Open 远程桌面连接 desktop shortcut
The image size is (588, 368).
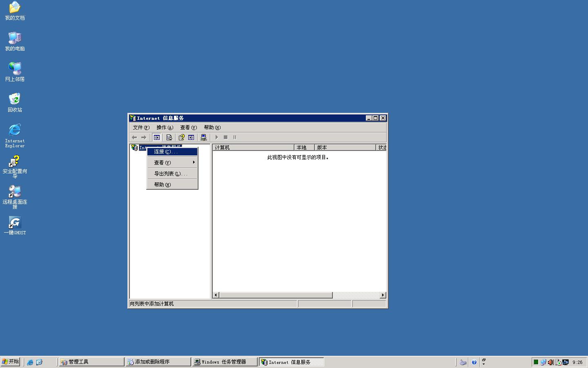point(15,197)
